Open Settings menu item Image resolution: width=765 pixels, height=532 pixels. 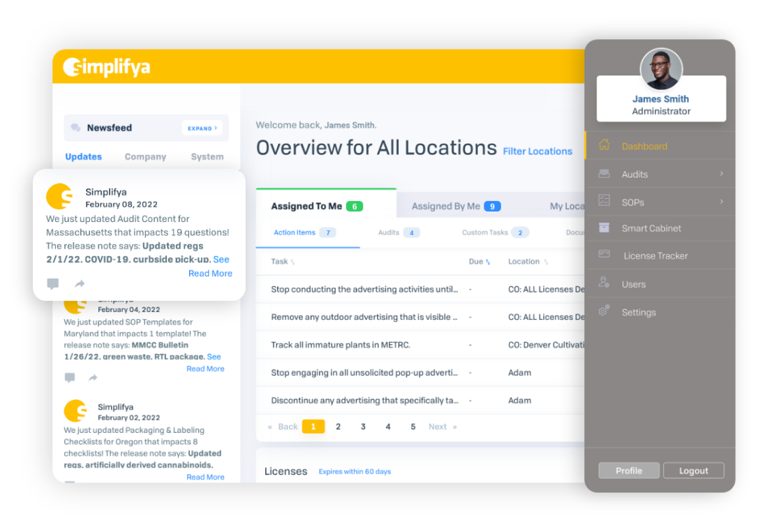[x=660, y=312]
